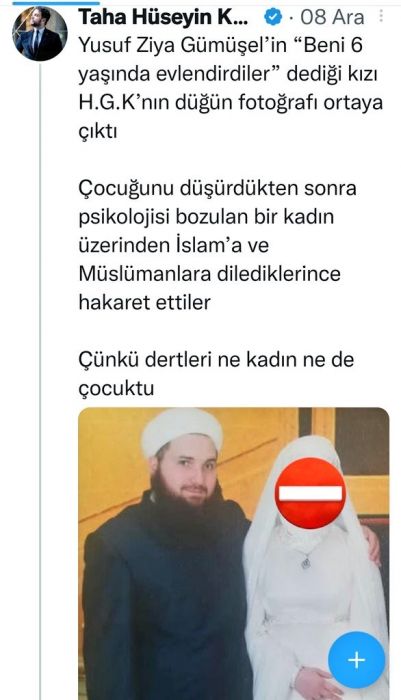Open the "08 Ara" tweet timestamp

coord(332,17)
